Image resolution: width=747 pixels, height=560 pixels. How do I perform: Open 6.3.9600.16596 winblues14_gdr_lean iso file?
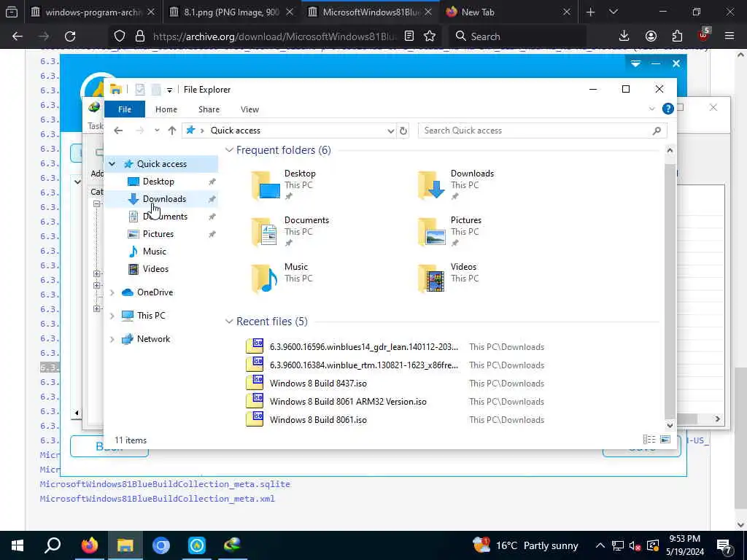(x=363, y=347)
